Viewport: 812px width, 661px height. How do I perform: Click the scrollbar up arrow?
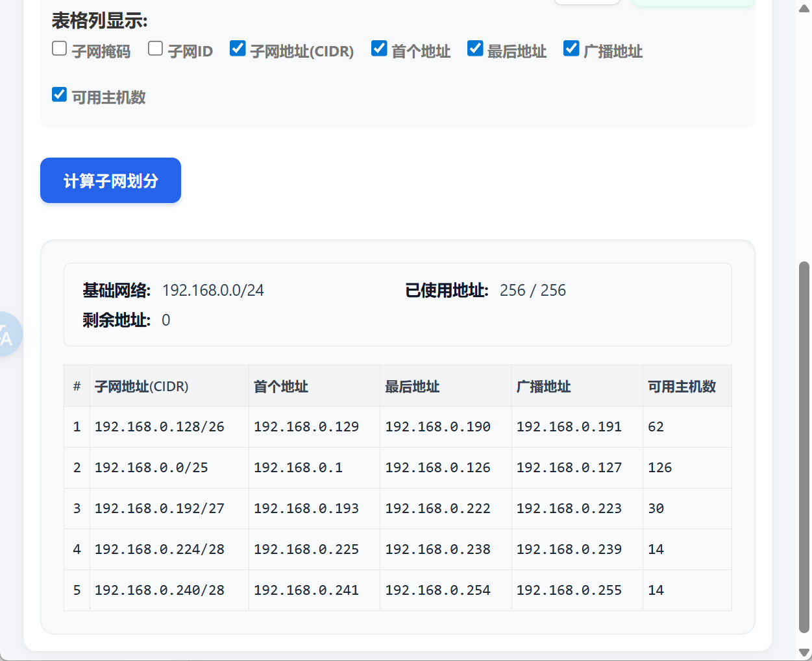pyautogui.click(x=804, y=8)
